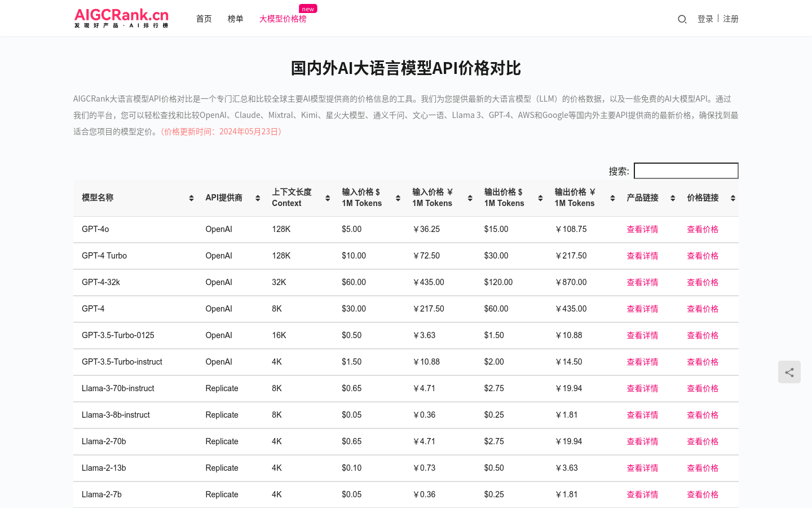Open the search magnifier icon
The width and height of the screenshot is (812, 508).
coord(682,19)
